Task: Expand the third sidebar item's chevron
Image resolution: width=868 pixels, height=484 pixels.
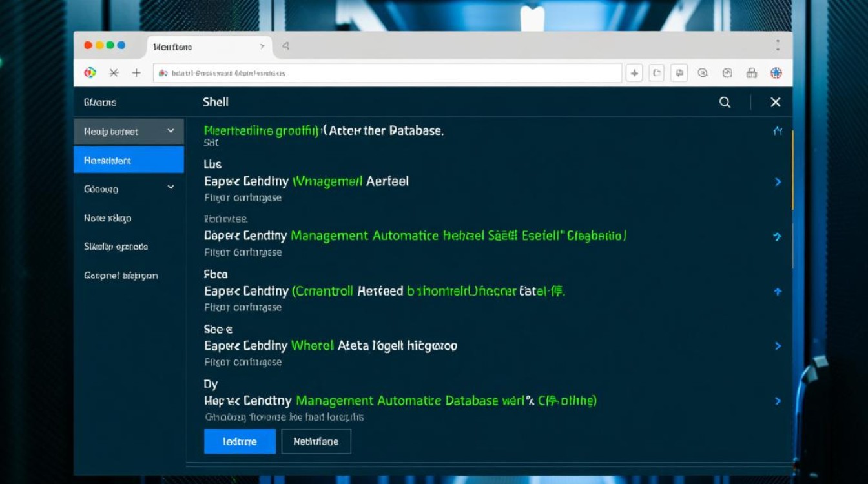Action: (170, 188)
